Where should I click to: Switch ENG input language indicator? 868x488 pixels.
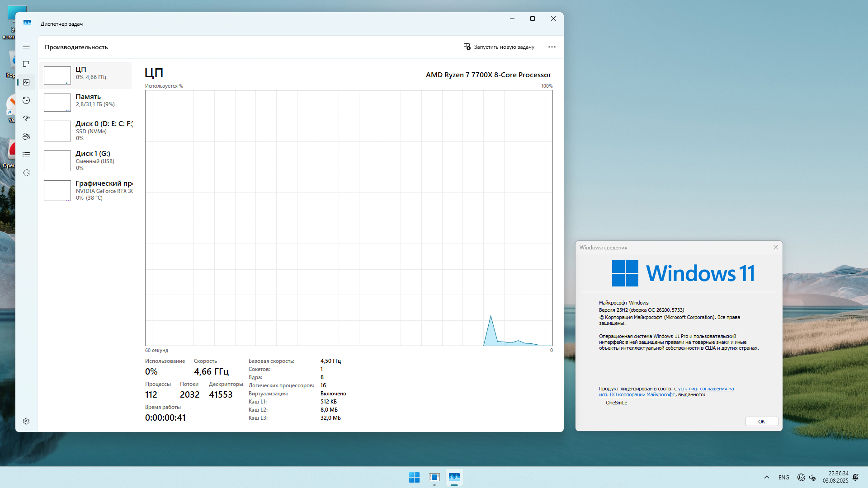pos(783,478)
